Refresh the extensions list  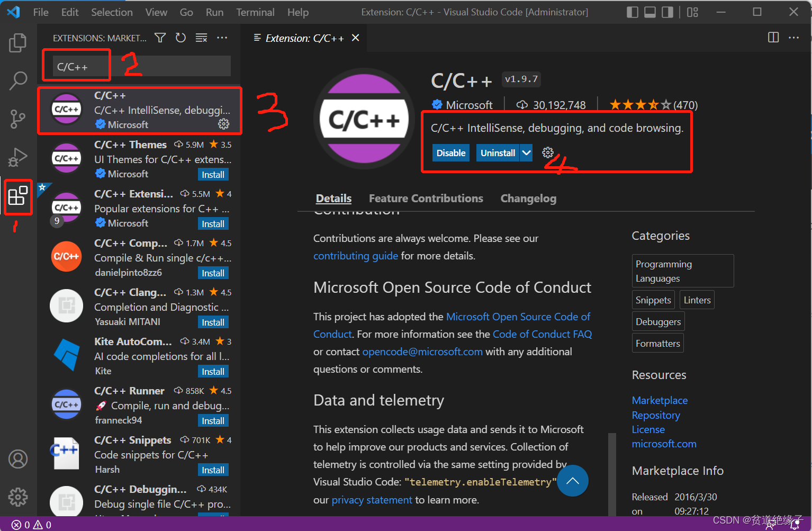pos(181,38)
